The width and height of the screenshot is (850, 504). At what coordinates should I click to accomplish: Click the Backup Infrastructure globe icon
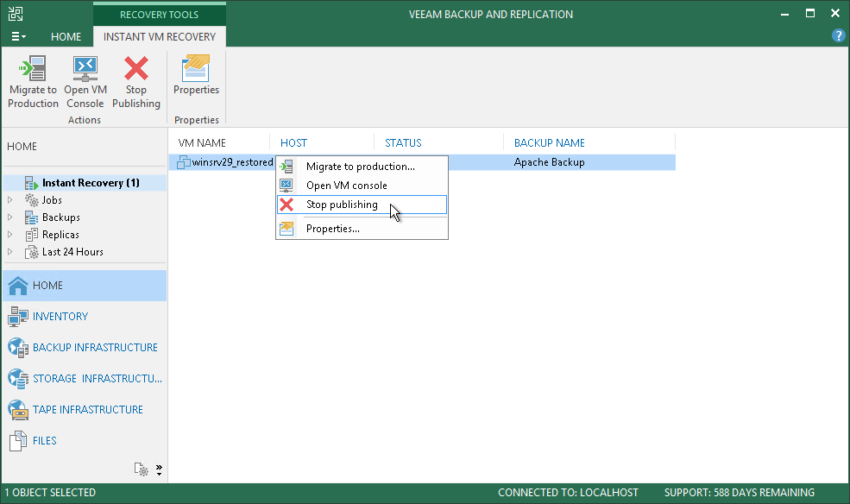coord(18,348)
